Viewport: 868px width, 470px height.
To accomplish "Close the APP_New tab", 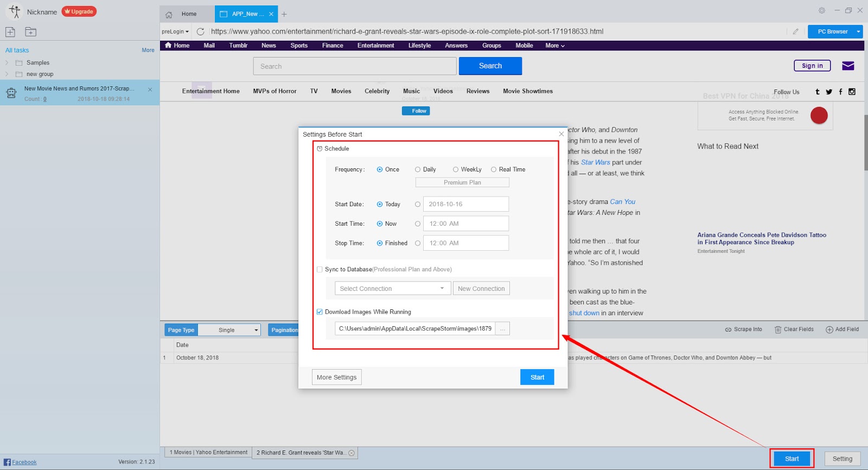I will (x=271, y=14).
